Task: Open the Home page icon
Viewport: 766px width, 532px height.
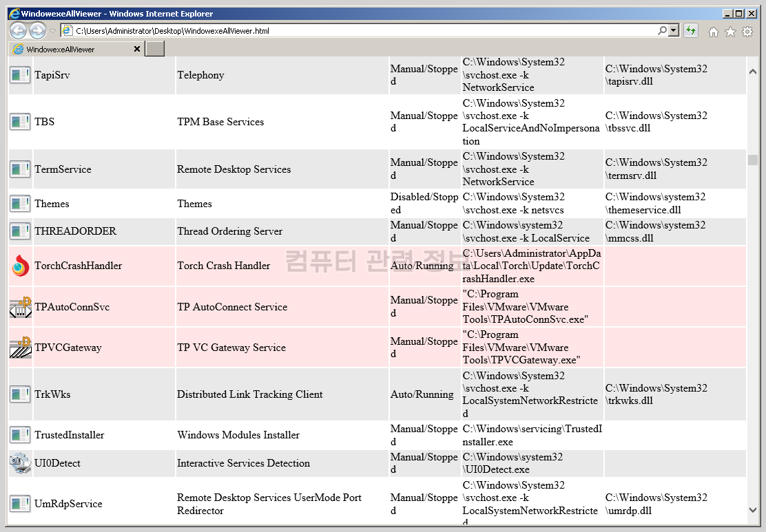Action: click(713, 32)
